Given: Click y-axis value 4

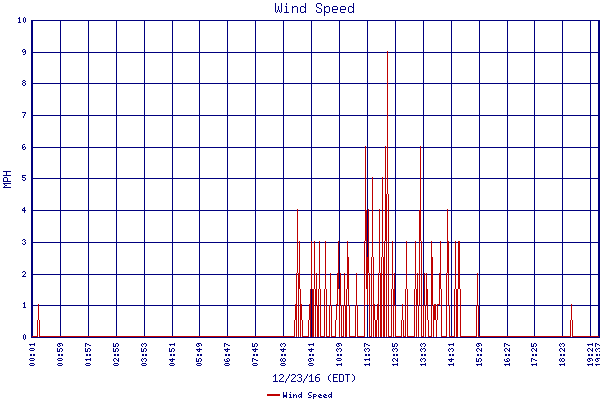Looking at the screenshot, I should (x=24, y=210).
